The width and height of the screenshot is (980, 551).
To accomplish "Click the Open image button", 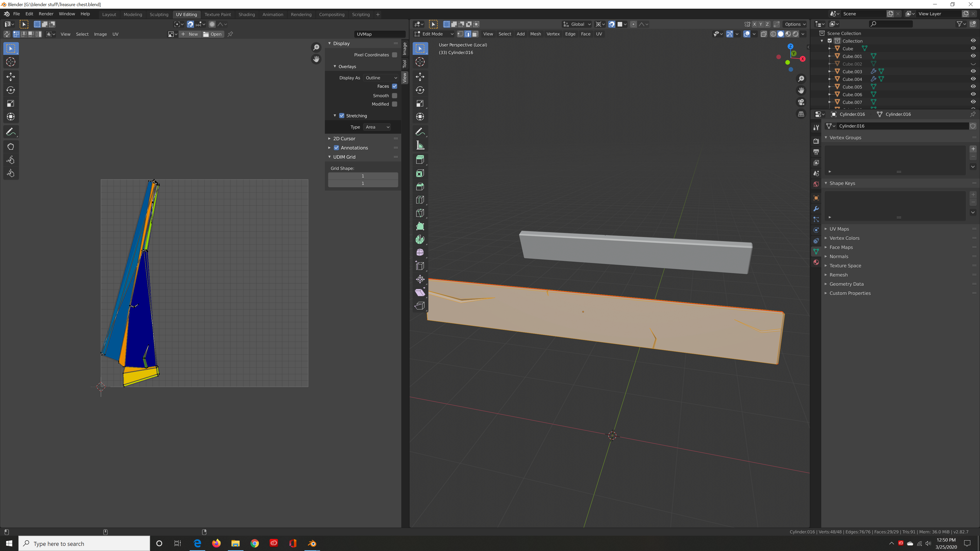I will [213, 34].
